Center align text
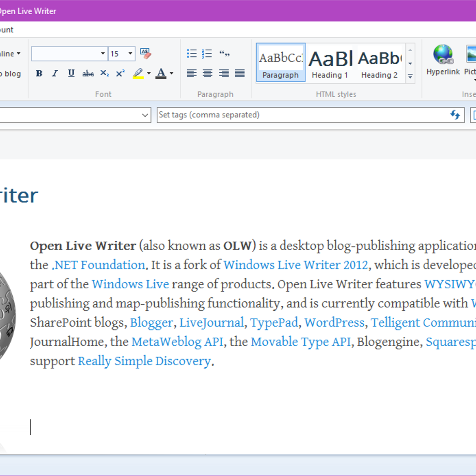The height and width of the screenshot is (476, 476). tap(207, 73)
